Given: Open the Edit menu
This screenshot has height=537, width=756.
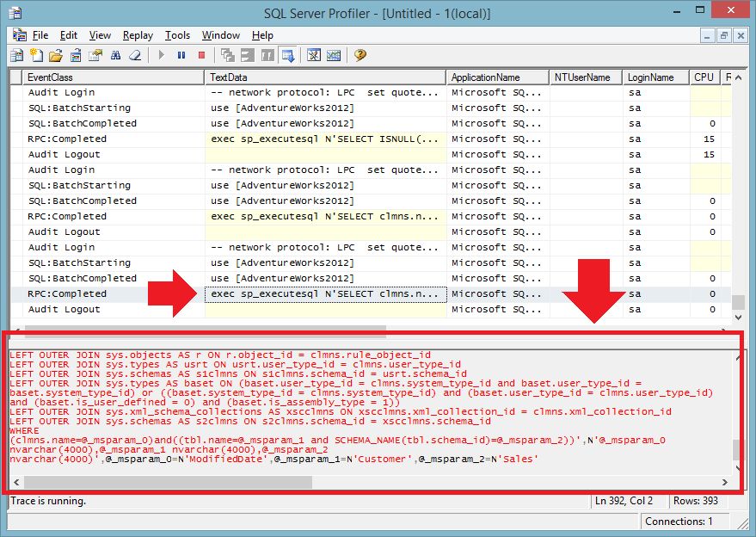Looking at the screenshot, I should coord(69,35).
